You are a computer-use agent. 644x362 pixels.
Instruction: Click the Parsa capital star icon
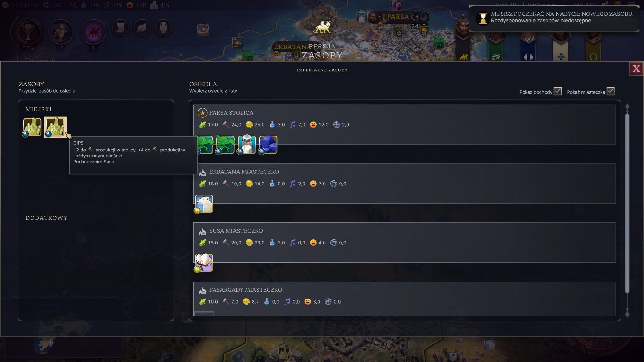point(202,112)
